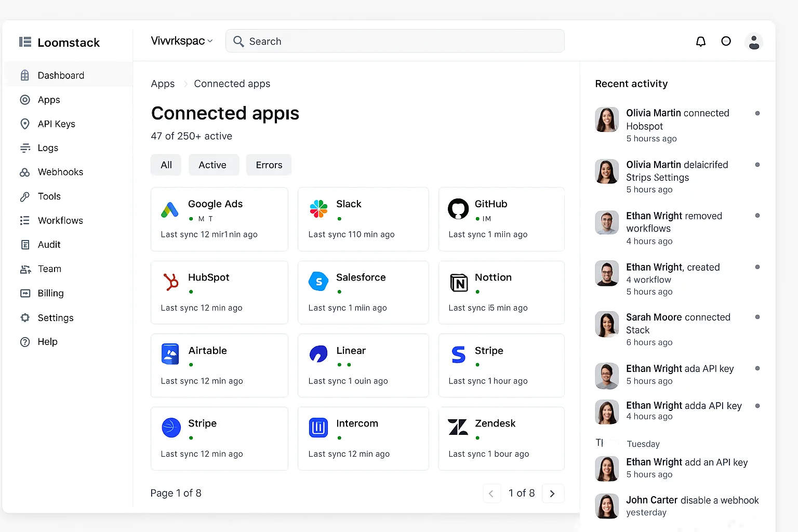Image resolution: width=798 pixels, height=532 pixels.
Task: Click Ethan Wright removed workflows activity
Action: tap(677, 228)
